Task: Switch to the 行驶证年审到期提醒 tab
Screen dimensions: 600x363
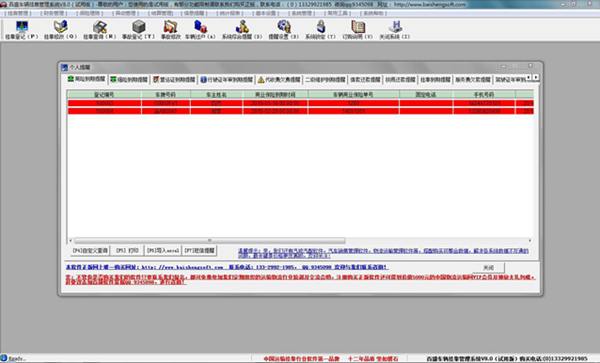Action: 227,80
